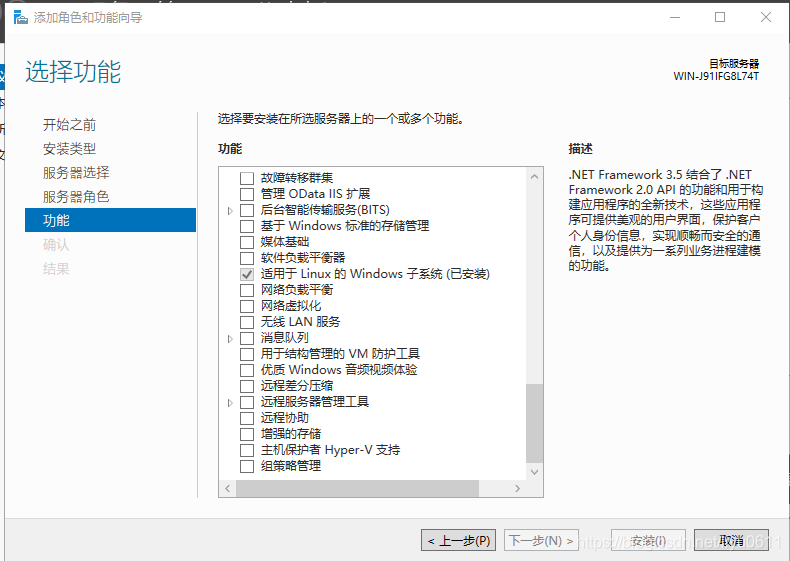Open the 服务器角色 step
The image size is (790, 561).
coord(76,197)
